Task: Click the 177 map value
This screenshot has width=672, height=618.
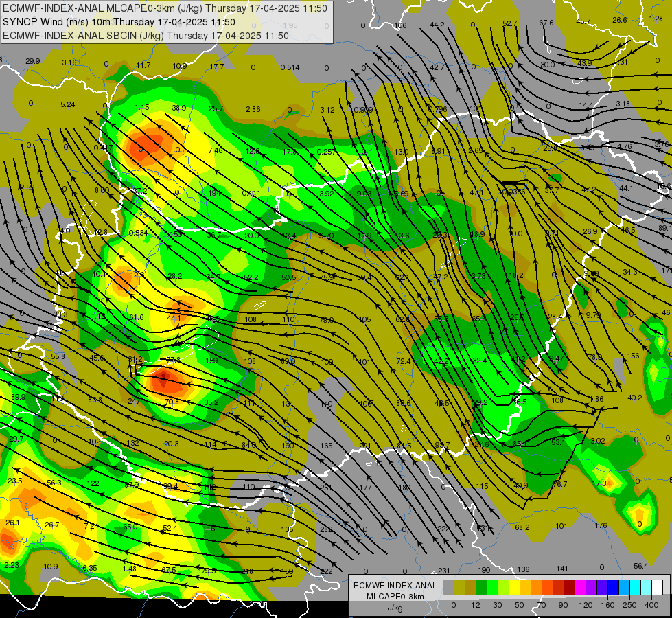Action: click(365, 488)
